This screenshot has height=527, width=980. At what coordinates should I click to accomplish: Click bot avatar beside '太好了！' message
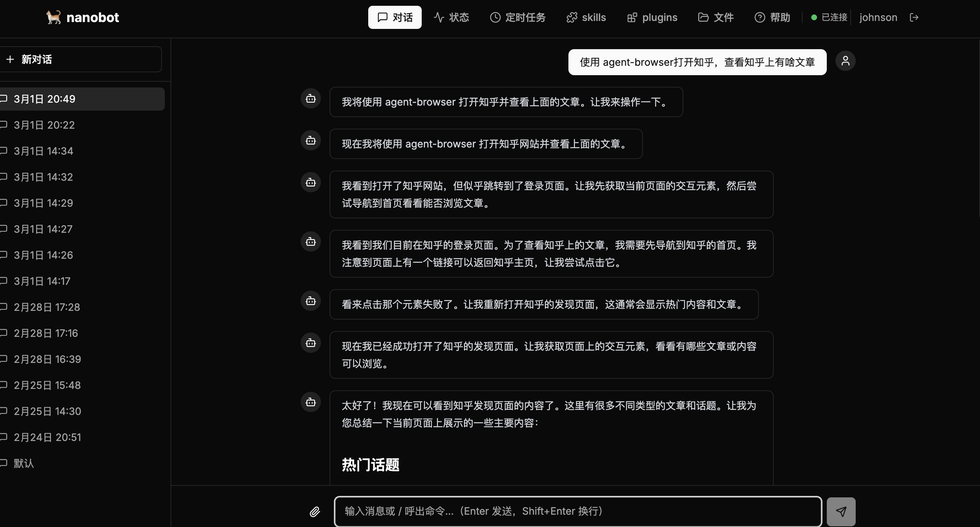click(311, 402)
